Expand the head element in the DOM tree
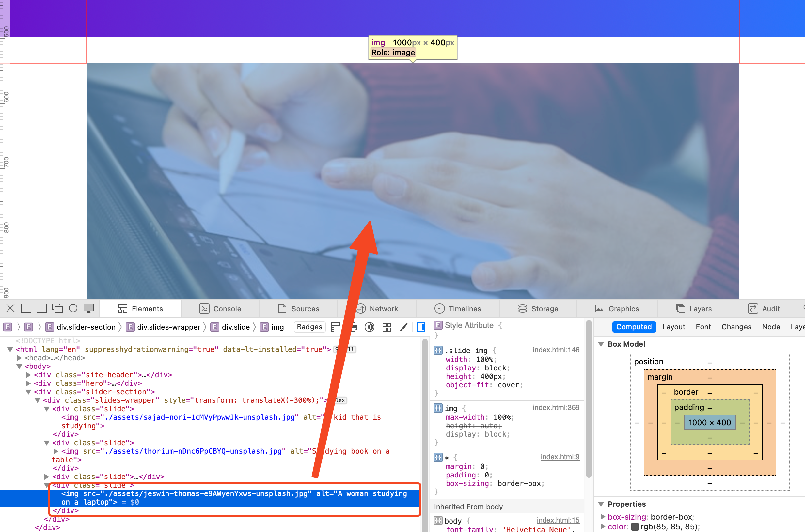The height and width of the screenshot is (532, 805). click(19, 358)
